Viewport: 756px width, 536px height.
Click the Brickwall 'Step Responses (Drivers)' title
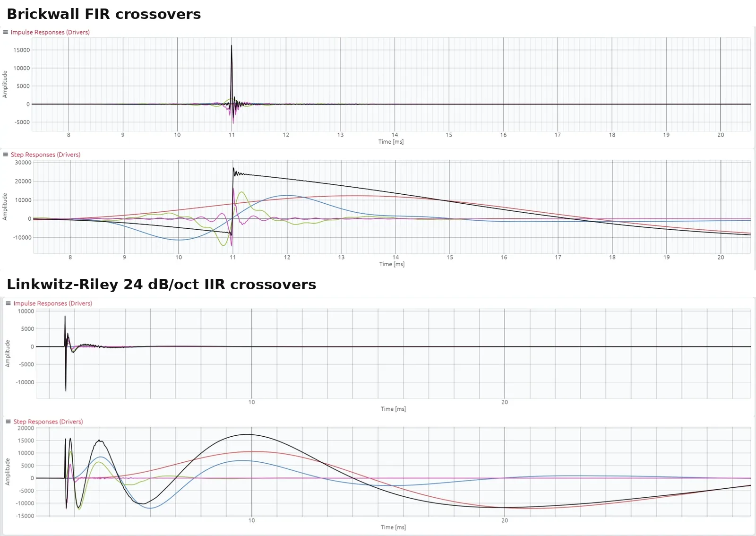(x=45, y=155)
